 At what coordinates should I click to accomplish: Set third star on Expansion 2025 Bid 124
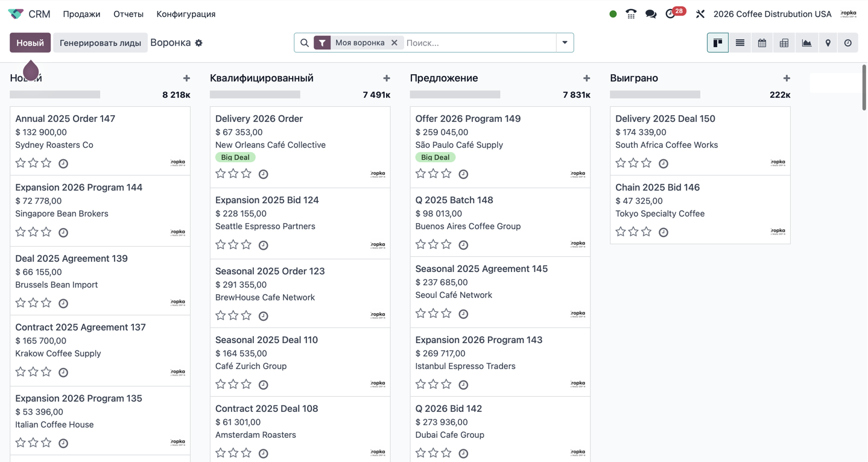(x=246, y=244)
